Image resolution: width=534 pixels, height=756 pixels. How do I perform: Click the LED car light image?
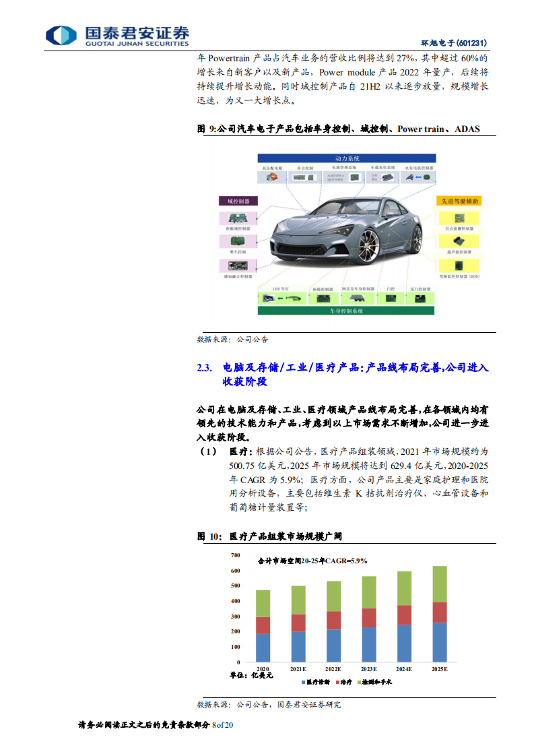click(x=282, y=298)
